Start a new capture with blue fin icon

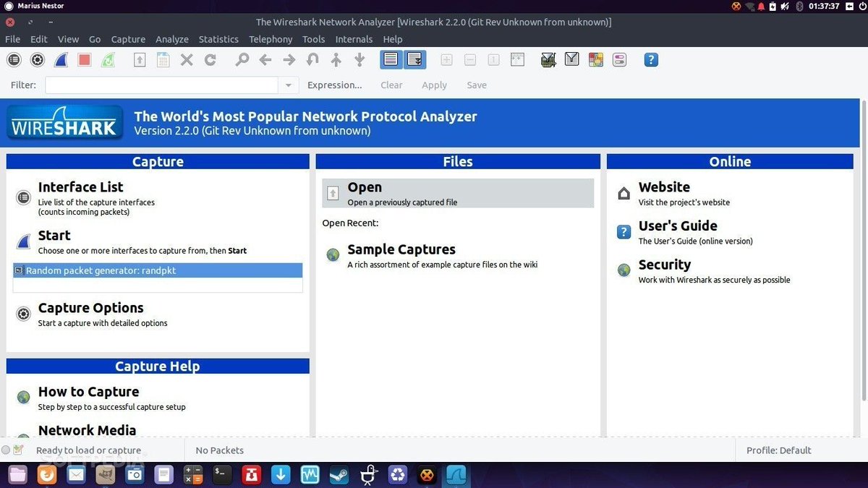point(61,60)
